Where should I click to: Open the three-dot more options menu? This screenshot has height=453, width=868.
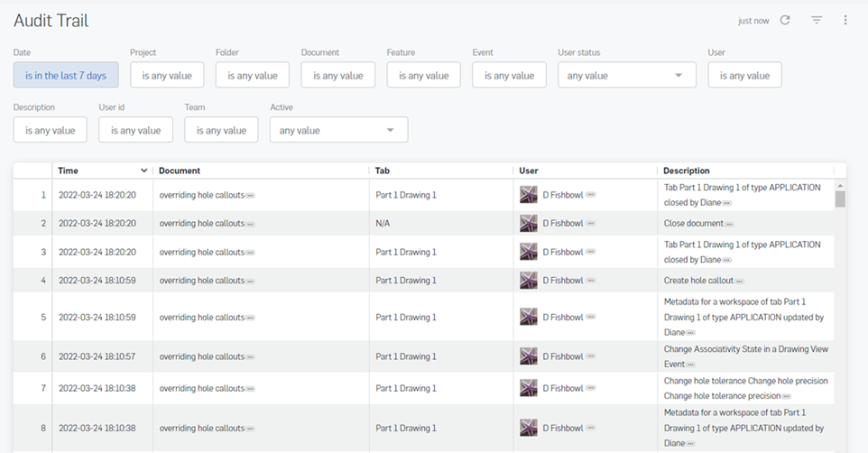[x=845, y=20]
